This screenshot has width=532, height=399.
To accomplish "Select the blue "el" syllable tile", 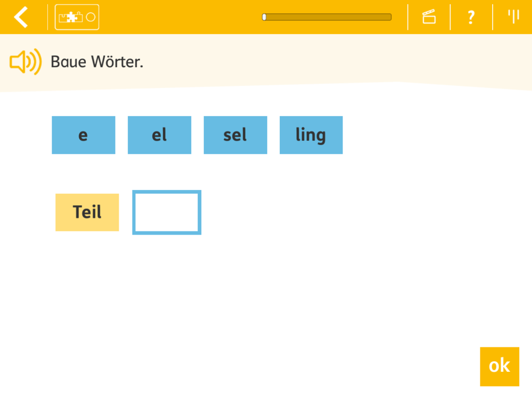I will 160,135.
